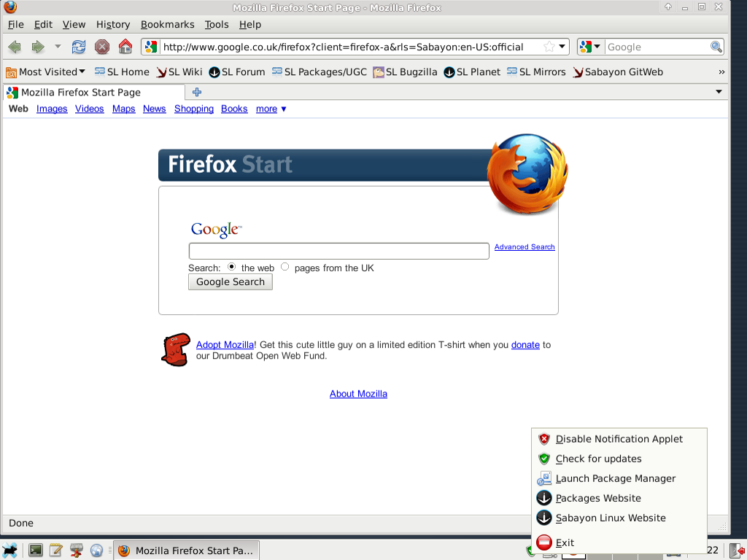Open a new tab with plus button
The width and height of the screenshot is (747, 560).
click(197, 92)
